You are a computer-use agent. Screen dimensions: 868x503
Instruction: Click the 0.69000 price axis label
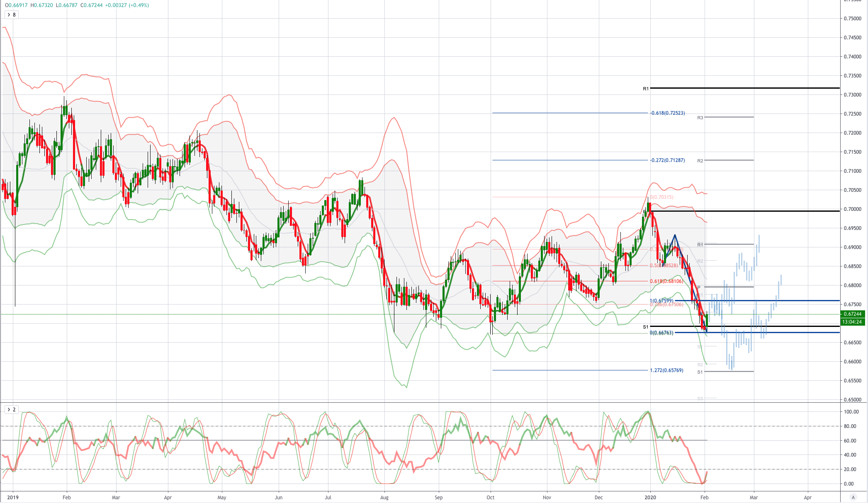(x=853, y=247)
